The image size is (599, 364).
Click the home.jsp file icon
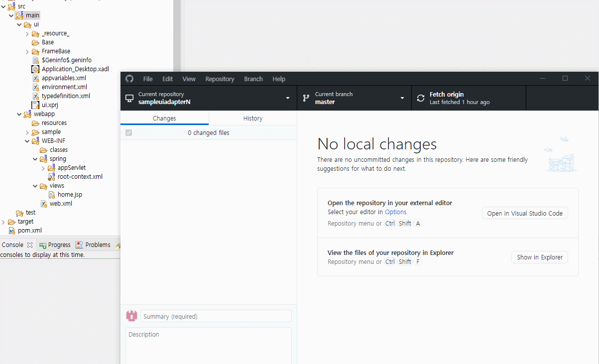pyautogui.click(x=52, y=195)
